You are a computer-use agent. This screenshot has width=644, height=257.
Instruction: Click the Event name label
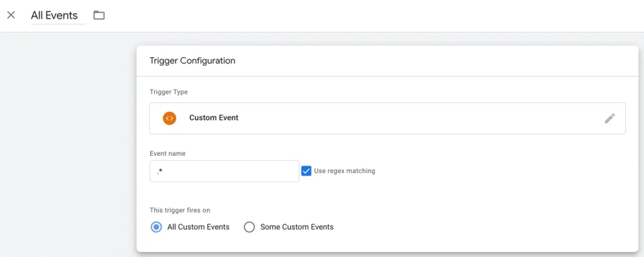pos(167,153)
